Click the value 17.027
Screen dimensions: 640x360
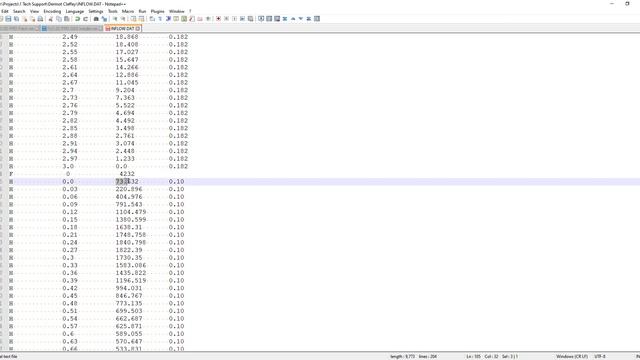pyautogui.click(x=127, y=52)
